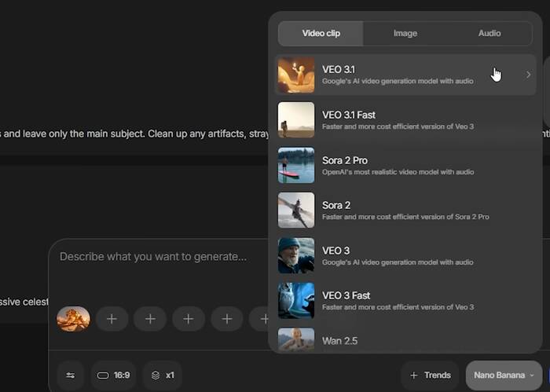Change the x1 generation count
This screenshot has width=550, height=392.
click(163, 376)
